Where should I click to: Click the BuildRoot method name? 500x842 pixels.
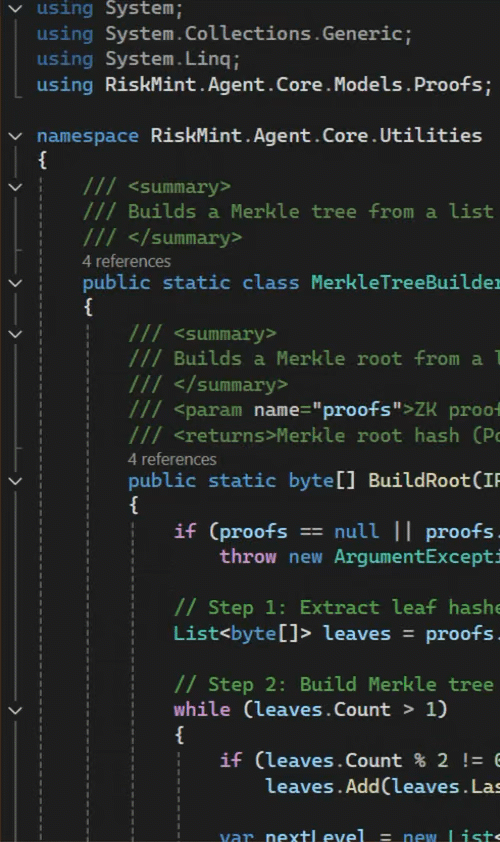pyautogui.click(x=419, y=481)
